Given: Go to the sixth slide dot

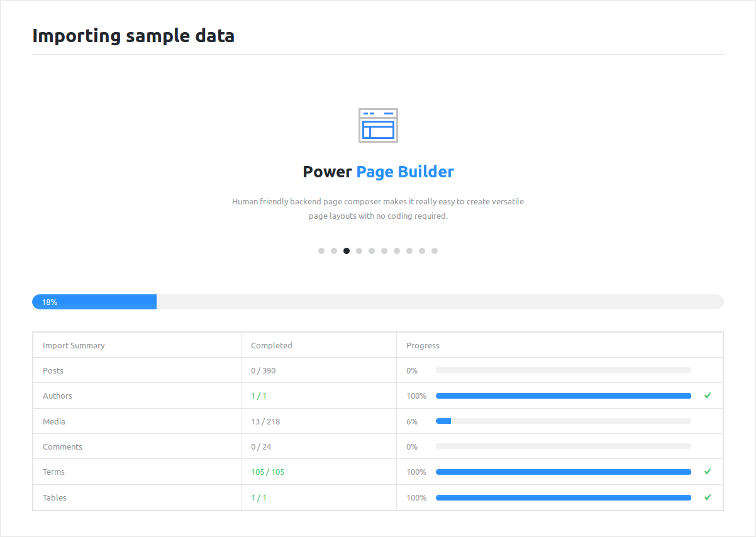Looking at the screenshot, I should pos(384,251).
